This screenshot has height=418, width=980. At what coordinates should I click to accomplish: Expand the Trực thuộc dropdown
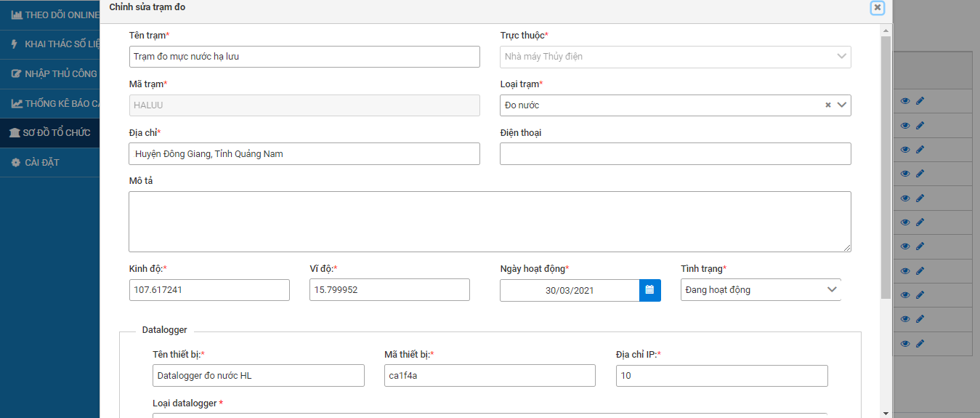842,57
